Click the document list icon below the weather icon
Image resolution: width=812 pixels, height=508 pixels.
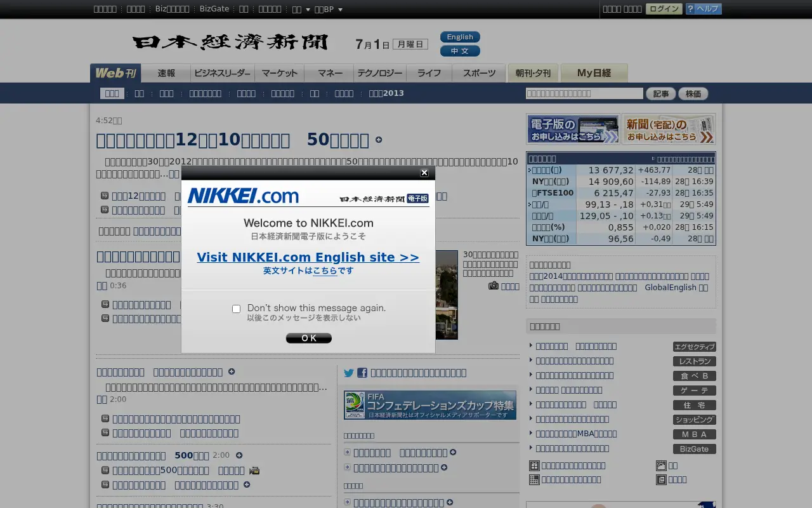pyautogui.click(x=661, y=479)
